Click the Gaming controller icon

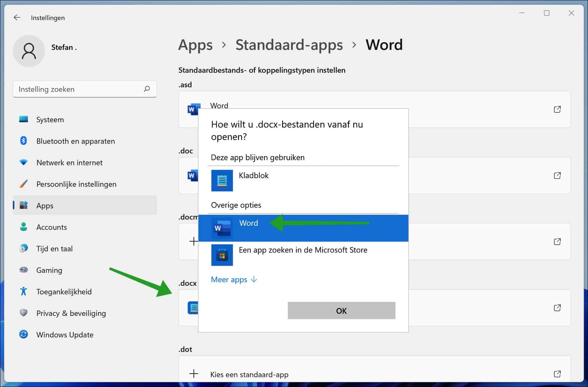[x=23, y=270]
